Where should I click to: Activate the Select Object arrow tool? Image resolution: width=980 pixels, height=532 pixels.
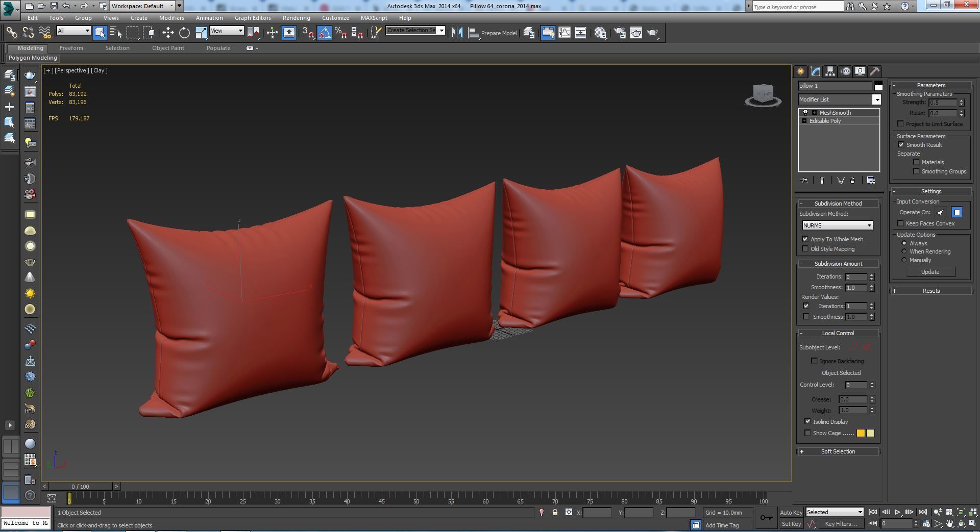point(100,33)
